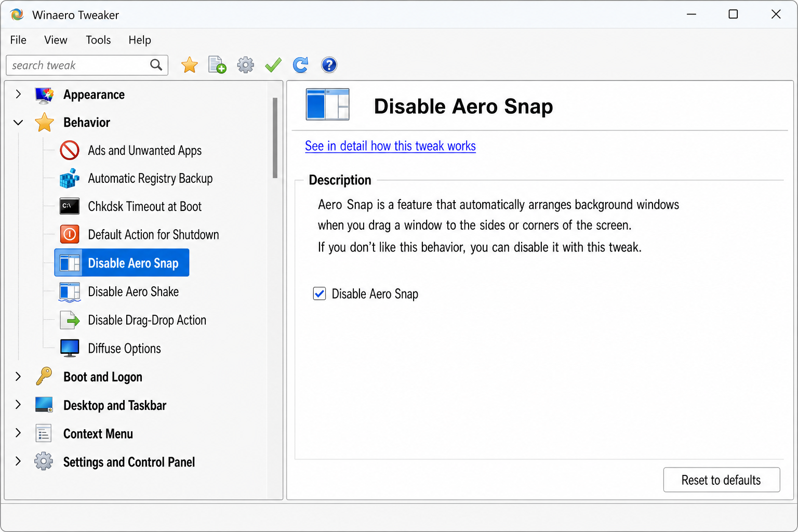This screenshot has width=798, height=532.
Task: Expand the Boot and Logon chevron
Action: coord(18,376)
